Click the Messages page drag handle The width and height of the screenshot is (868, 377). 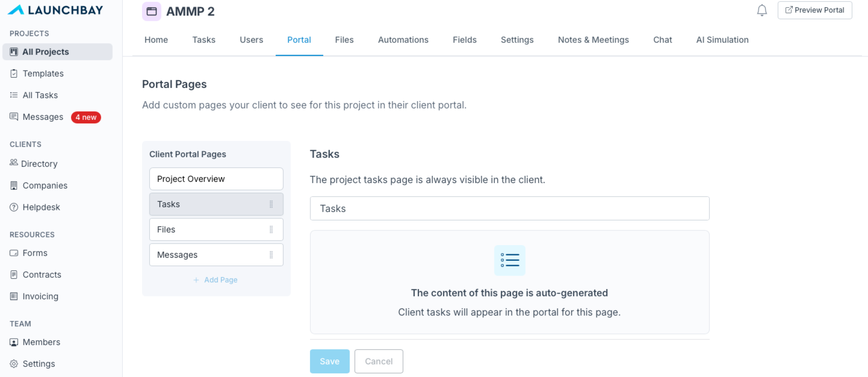click(271, 254)
